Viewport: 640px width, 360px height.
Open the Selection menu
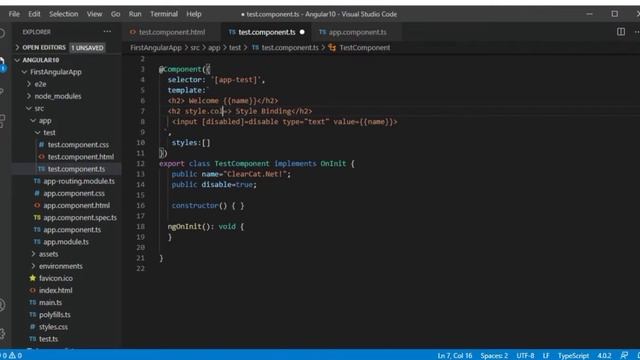[64, 14]
